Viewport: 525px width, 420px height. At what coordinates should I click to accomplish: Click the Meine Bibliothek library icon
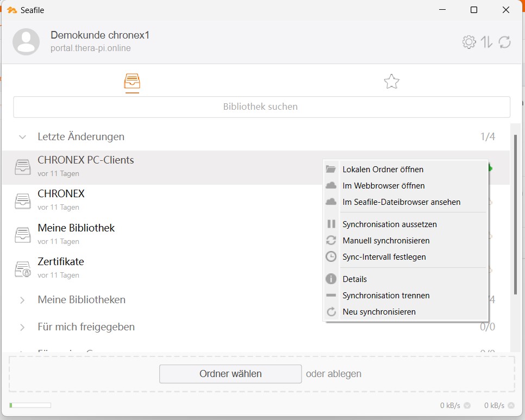pos(23,235)
